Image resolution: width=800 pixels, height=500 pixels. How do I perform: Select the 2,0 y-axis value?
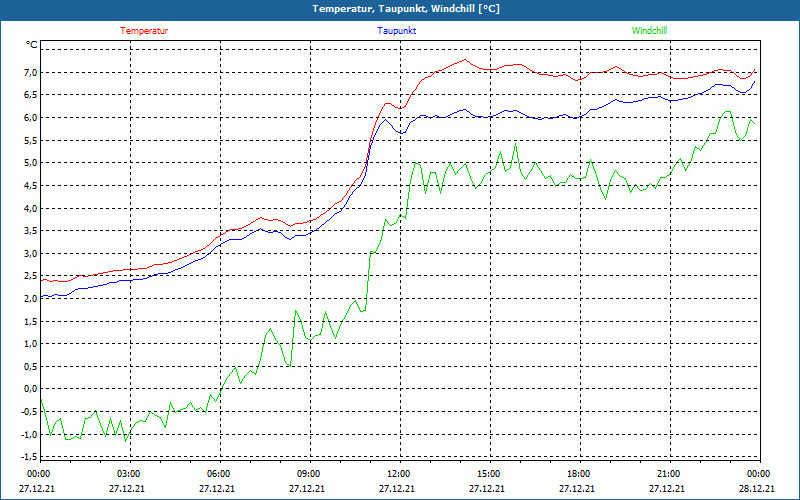[x=31, y=298]
